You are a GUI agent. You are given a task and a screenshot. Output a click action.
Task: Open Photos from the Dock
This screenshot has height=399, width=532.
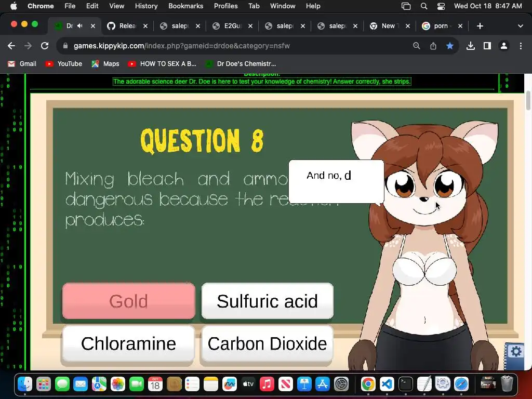[118, 384]
